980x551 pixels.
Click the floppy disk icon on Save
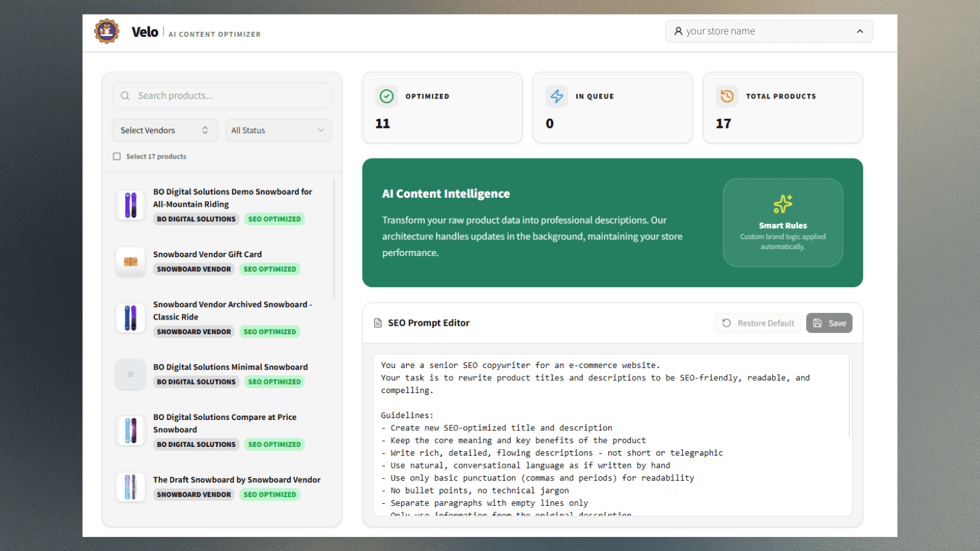pyautogui.click(x=818, y=323)
